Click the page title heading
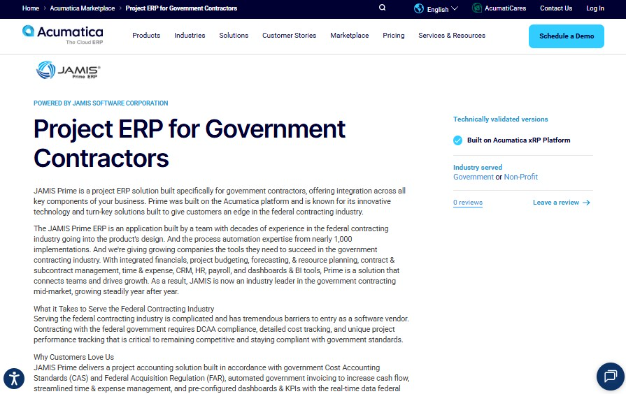The image size is (626, 394). click(x=189, y=143)
